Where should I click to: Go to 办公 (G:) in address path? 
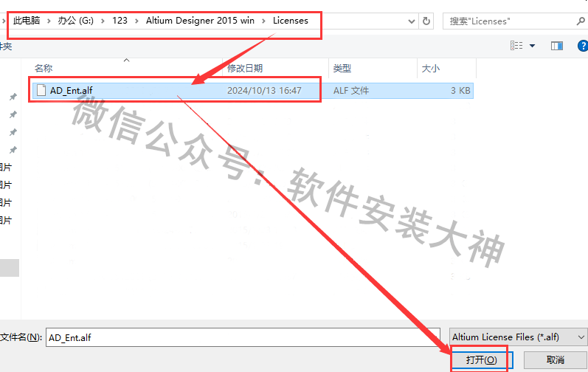point(77,21)
